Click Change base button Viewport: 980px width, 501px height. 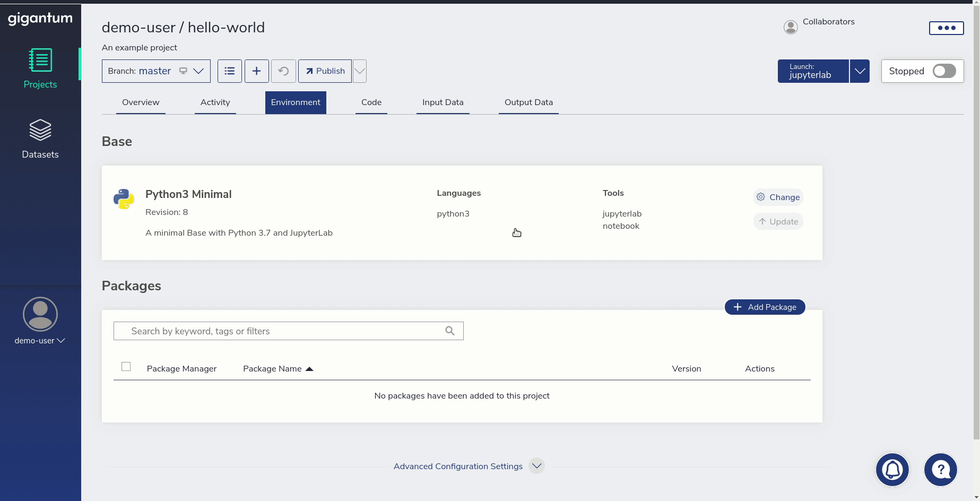tap(778, 197)
